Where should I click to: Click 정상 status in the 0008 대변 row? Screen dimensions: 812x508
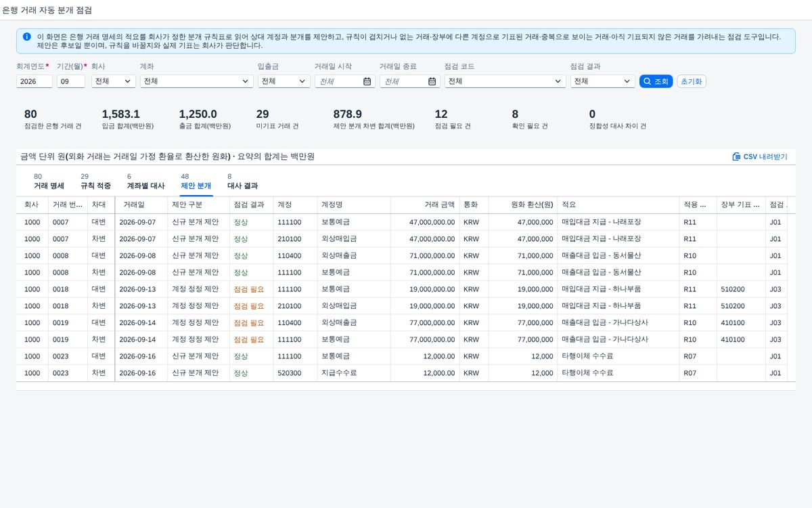click(x=241, y=256)
